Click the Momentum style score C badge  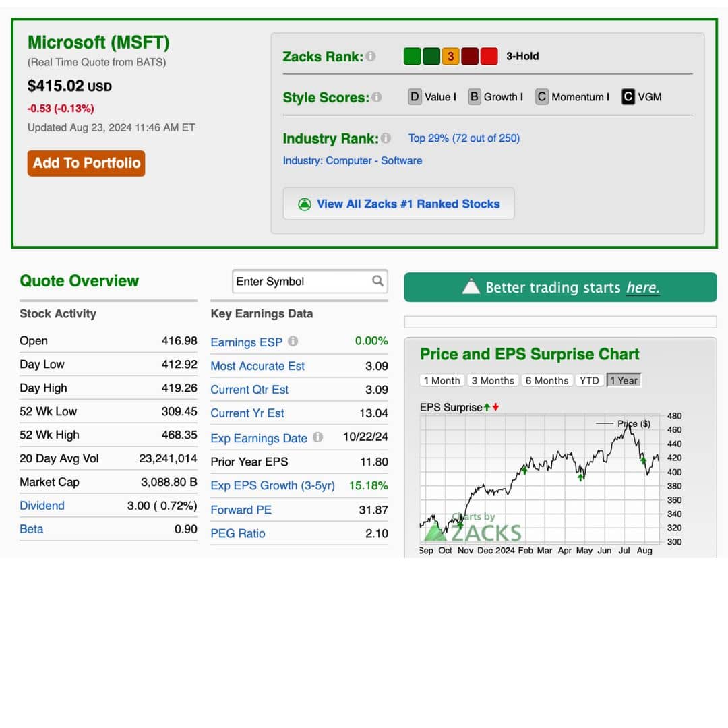tap(541, 97)
